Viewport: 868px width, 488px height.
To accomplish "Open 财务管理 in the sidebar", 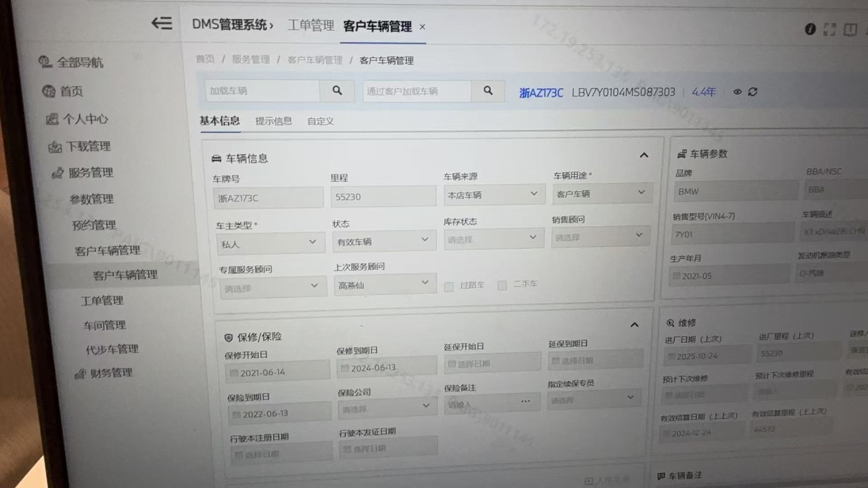I will [x=111, y=373].
